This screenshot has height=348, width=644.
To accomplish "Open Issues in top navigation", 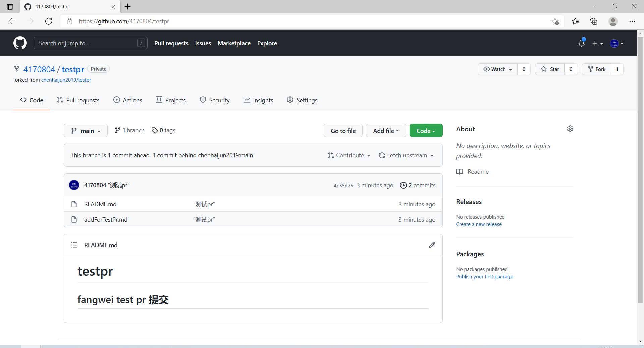I will (203, 43).
